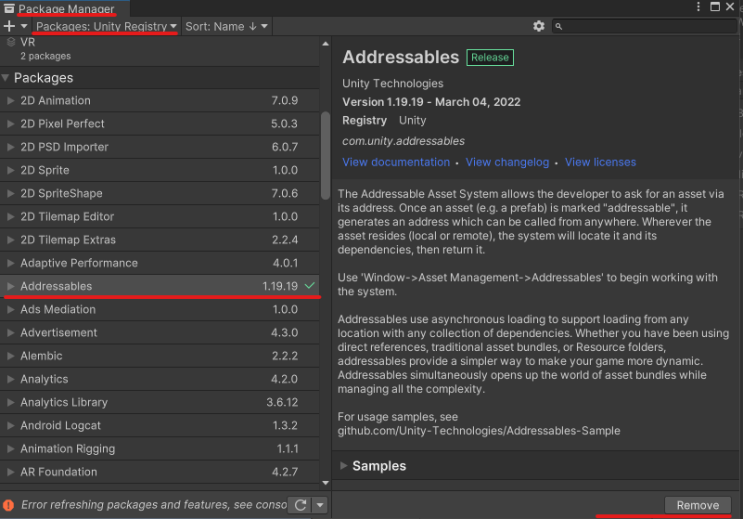
Task: Open the Sort: Name dropdown
Action: coord(227,27)
